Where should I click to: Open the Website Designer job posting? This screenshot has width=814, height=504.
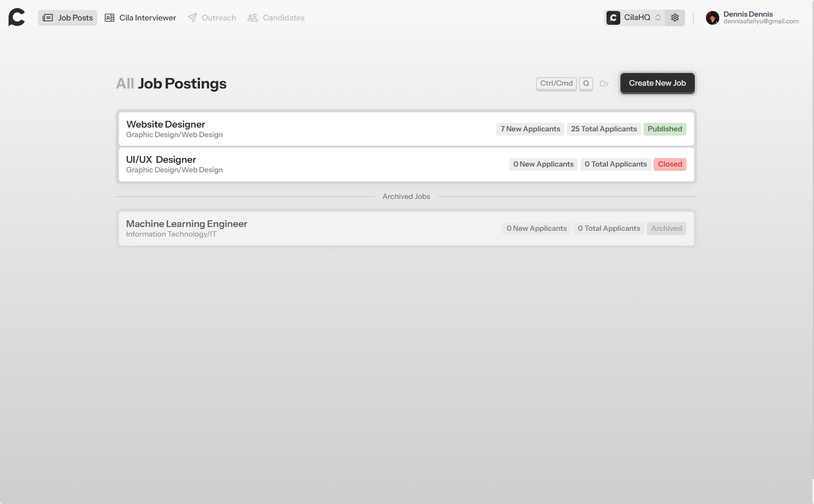pyautogui.click(x=166, y=124)
